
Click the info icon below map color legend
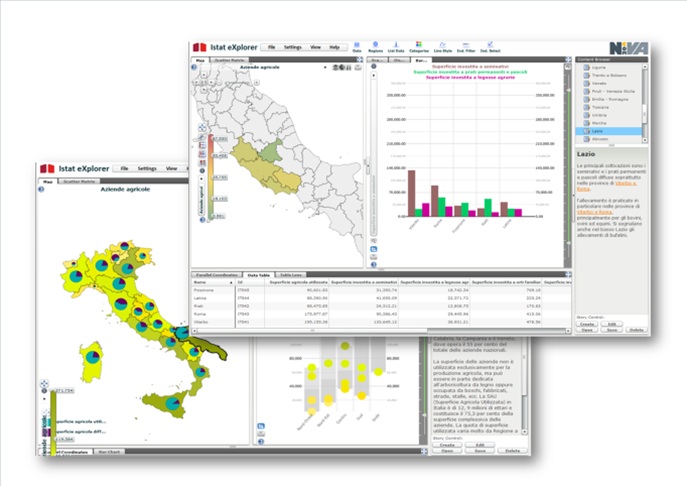(x=202, y=220)
